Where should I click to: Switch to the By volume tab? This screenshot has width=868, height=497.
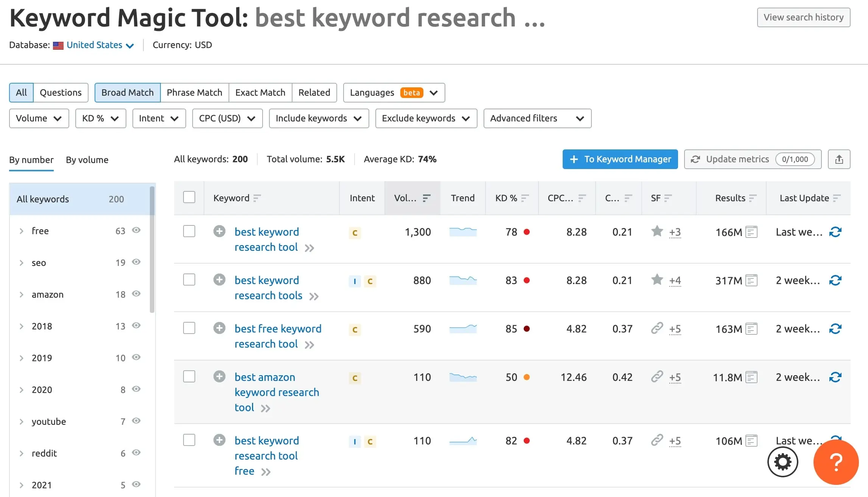tap(87, 160)
